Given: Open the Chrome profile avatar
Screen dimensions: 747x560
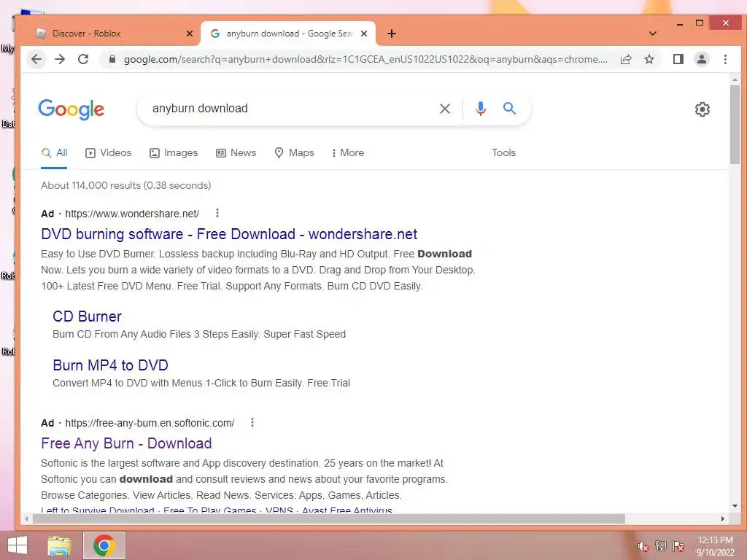Looking at the screenshot, I should (x=701, y=59).
